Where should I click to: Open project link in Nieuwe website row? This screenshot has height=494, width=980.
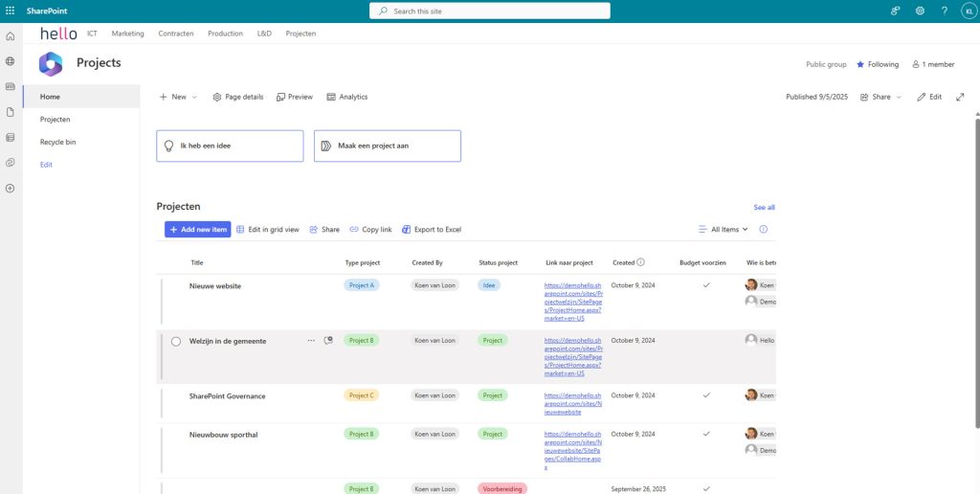pyautogui.click(x=573, y=302)
